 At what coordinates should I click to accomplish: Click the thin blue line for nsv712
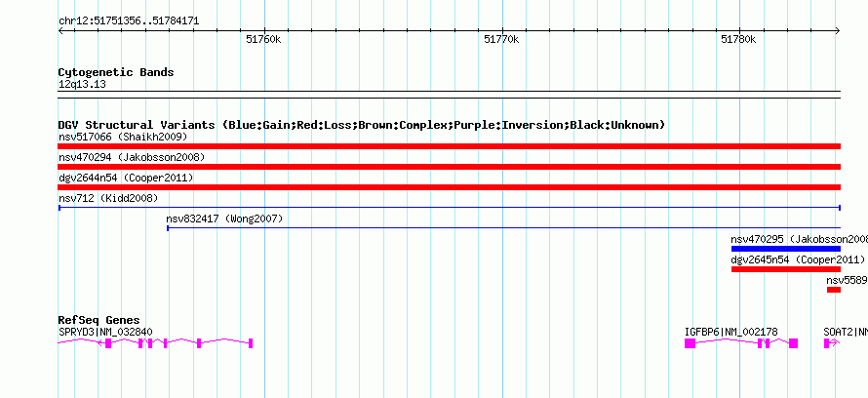(x=450, y=208)
